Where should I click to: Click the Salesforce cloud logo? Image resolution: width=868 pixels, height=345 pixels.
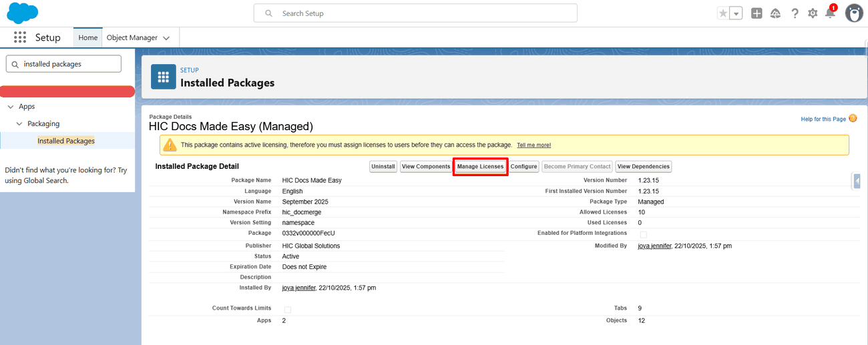(x=22, y=13)
